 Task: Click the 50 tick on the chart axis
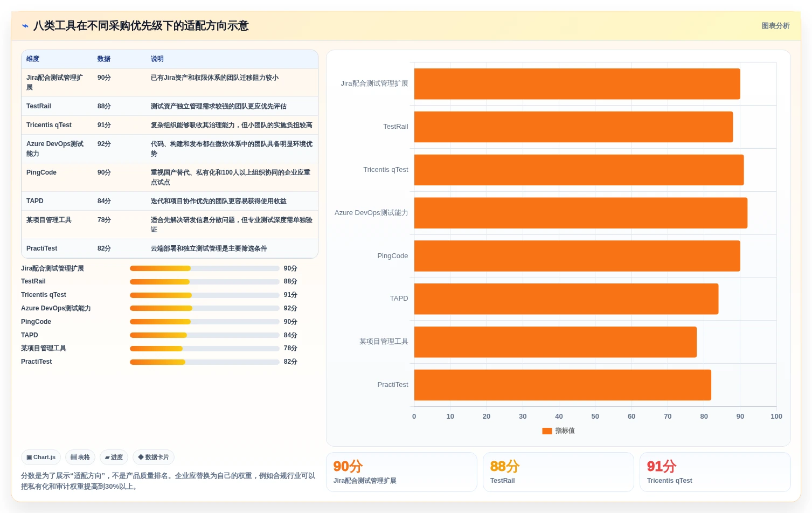coord(595,417)
